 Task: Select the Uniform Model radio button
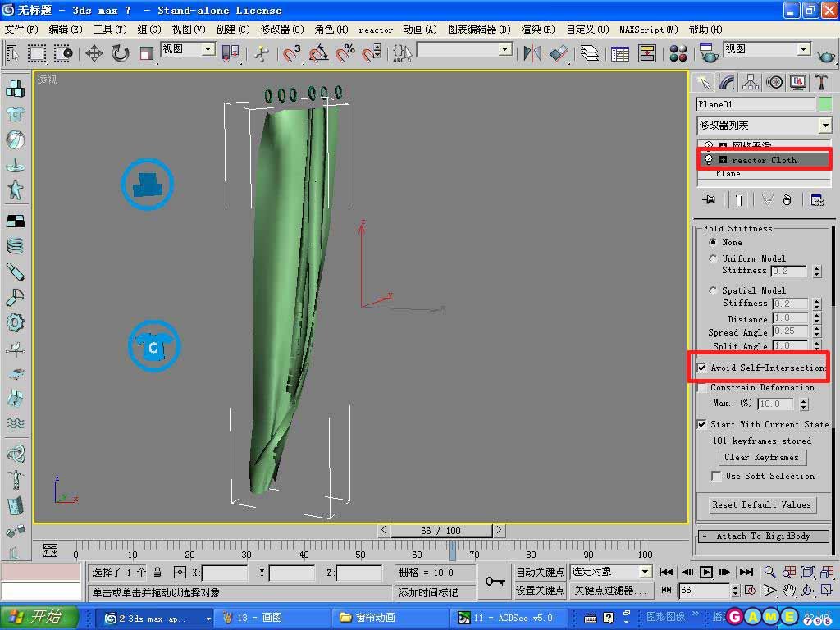coord(713,258)
